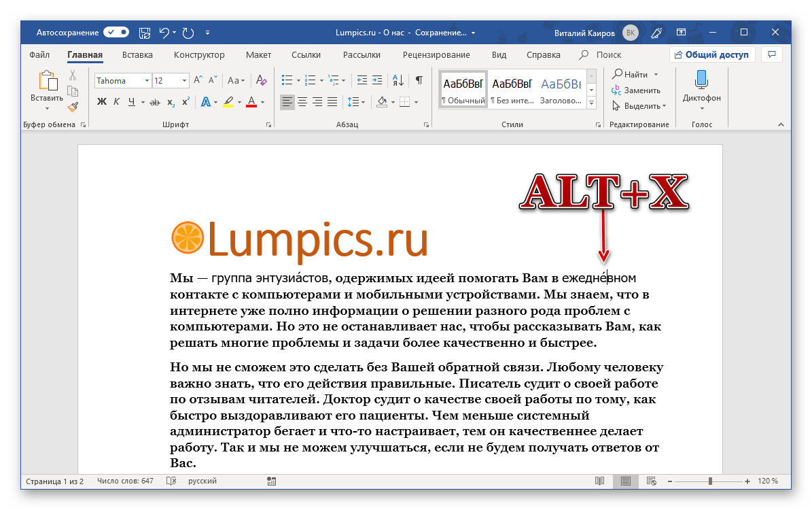Switch to the Вставка ribbon tab

point(137,54)
